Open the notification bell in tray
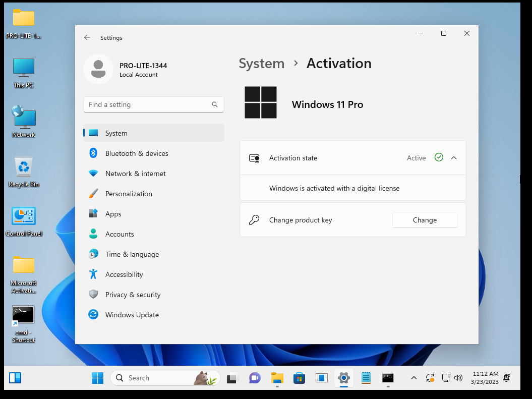The image size is (532, 399). pos(507,378)
